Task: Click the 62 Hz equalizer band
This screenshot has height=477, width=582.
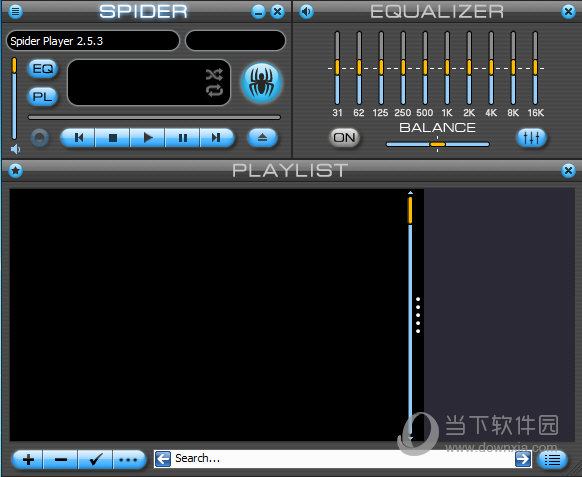Action: [x=359, y=68]
